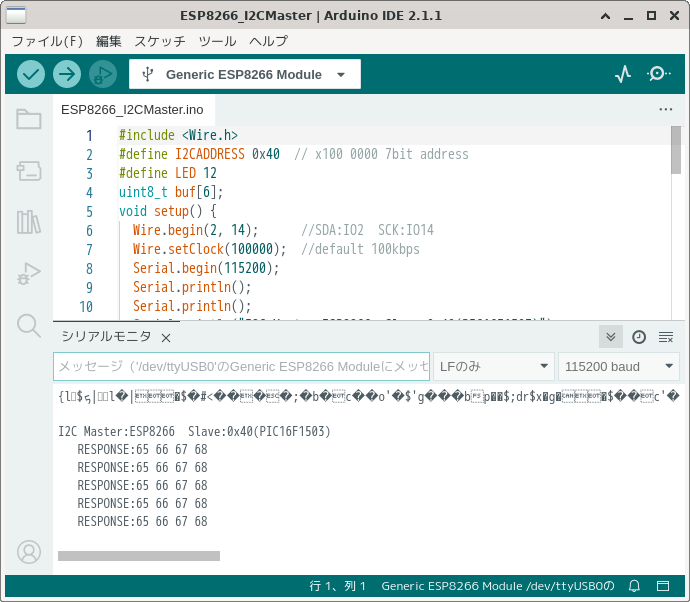This screenshot has height=602, width=690.
Task: Click the serial message input field
Action: tap(242, 366)
